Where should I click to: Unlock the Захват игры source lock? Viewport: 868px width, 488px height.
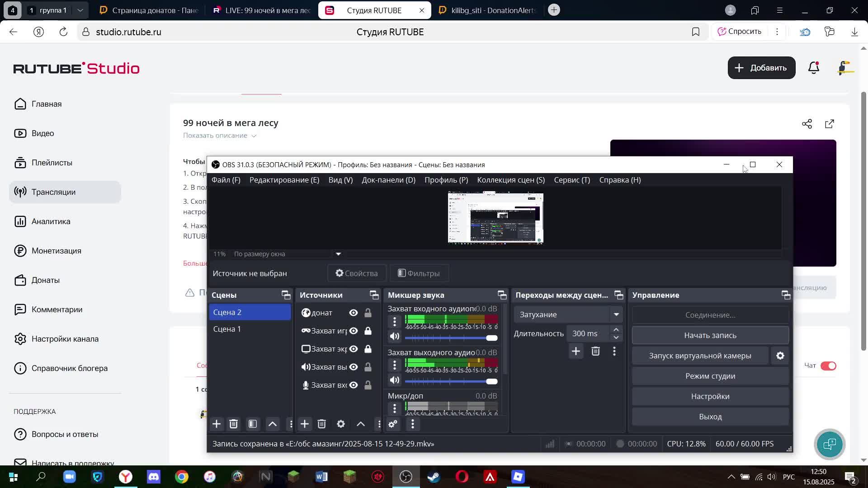pyautogui.click(x=368, y=331)
